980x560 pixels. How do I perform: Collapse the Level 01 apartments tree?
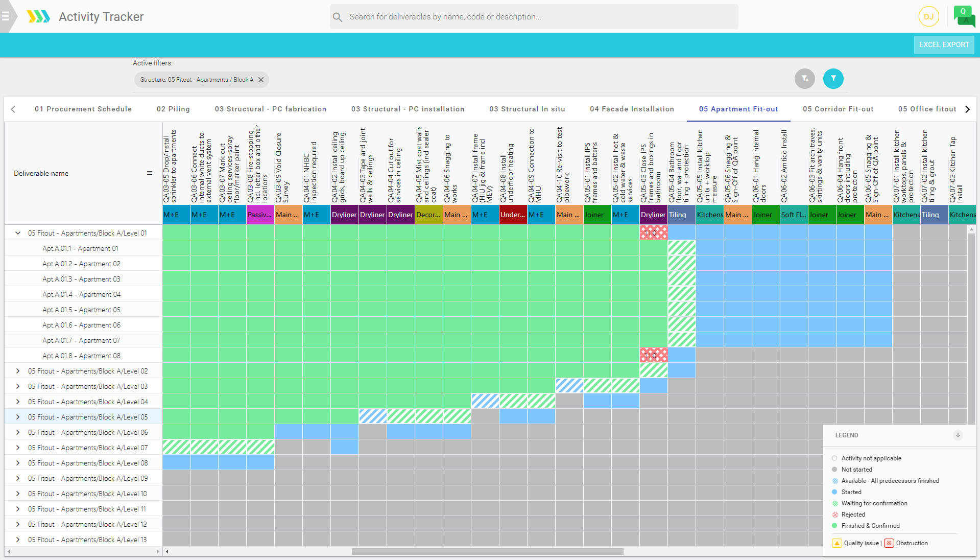[x=17, y=233]
